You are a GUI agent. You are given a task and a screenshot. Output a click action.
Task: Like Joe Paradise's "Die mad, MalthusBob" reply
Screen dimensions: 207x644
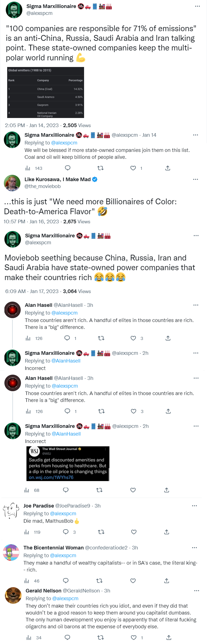(x=134, y=532)
